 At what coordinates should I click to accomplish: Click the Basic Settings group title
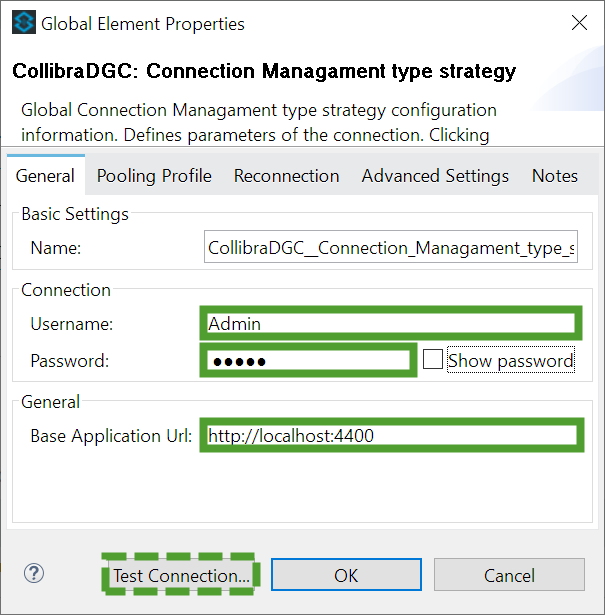point(75,214)
